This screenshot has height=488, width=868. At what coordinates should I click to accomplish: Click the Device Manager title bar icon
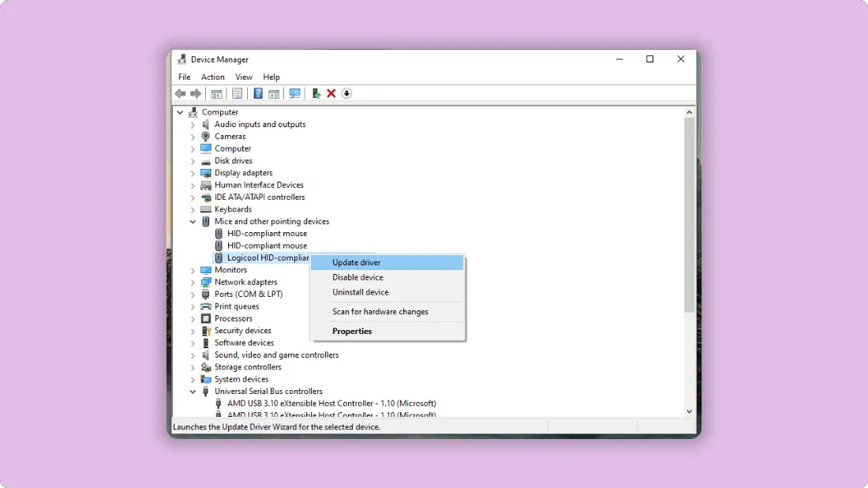pyautogui.click(x=181, y=59)
